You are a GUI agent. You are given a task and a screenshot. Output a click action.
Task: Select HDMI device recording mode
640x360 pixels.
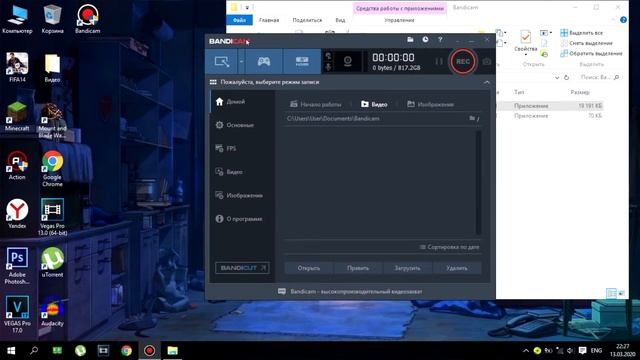(302, 62)
